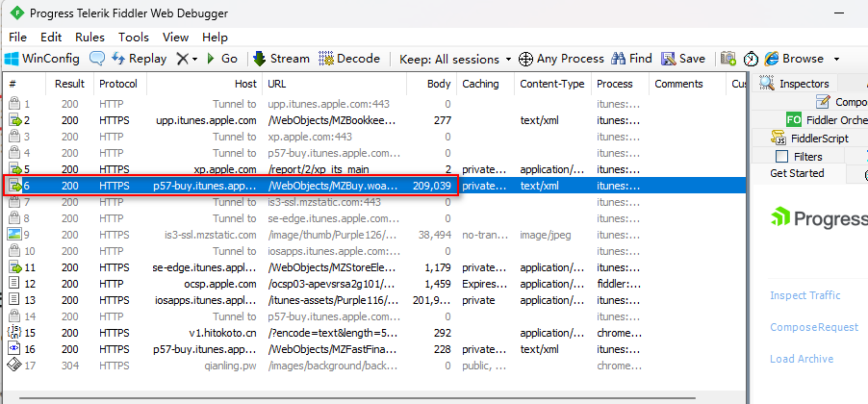Open the Edit menu

tap(51, 38)
